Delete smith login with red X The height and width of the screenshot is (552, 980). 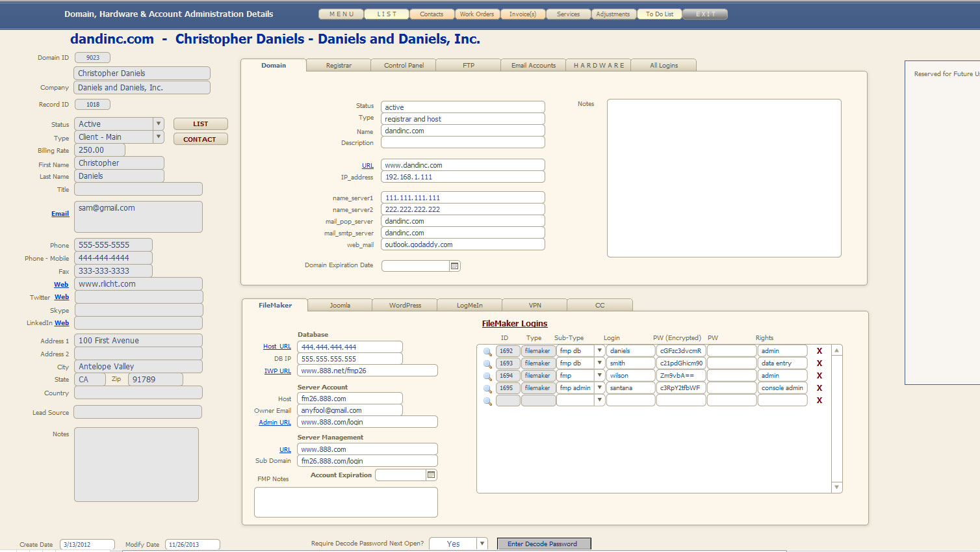[x=819, y=363]
